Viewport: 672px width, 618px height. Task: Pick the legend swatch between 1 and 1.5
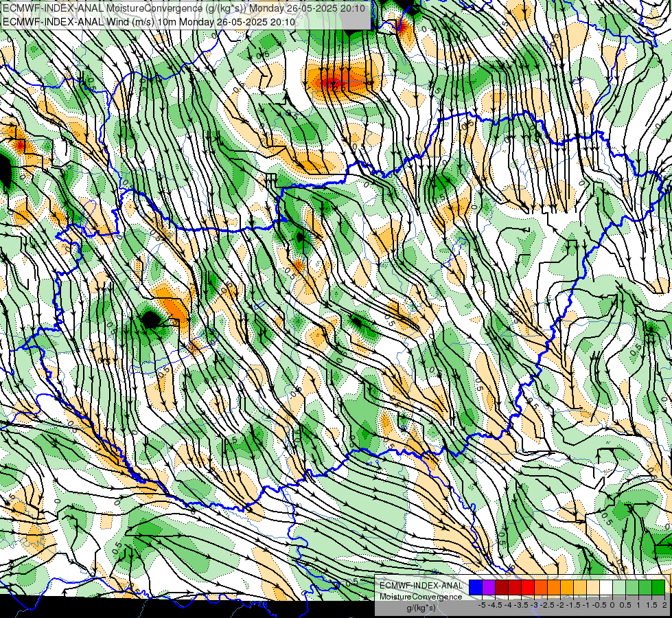click(x=645, y=587)
